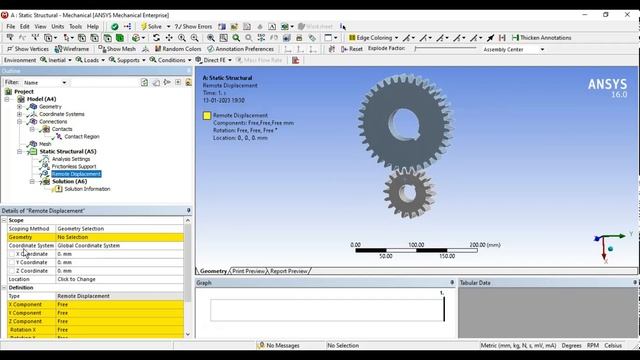Click the Solve lightning icon
Viewport: 640px width, 360px height.
pyautogui.click(x=143, y=27)
